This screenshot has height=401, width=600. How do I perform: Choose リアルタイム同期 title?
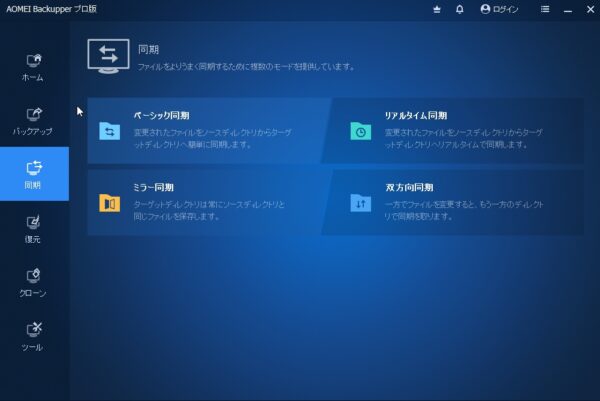click(416, 116)
